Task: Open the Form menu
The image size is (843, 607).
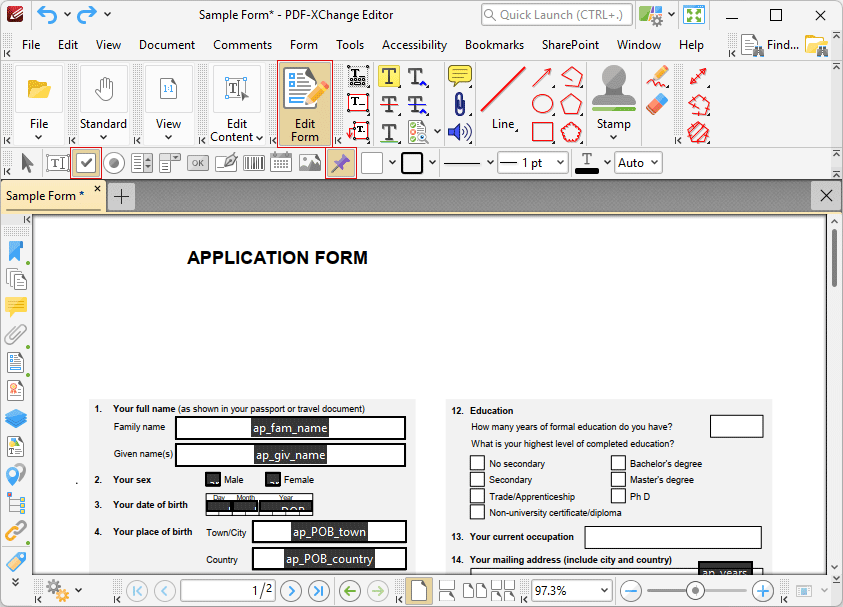Action: pyautogui.click(x=304, y=45)
